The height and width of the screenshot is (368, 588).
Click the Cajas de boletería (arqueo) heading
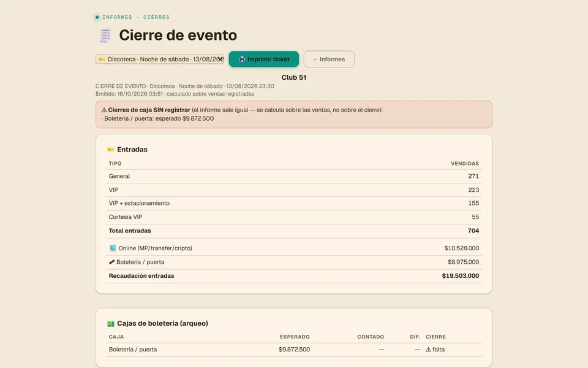pyautogui.click(x=162, y=324)
